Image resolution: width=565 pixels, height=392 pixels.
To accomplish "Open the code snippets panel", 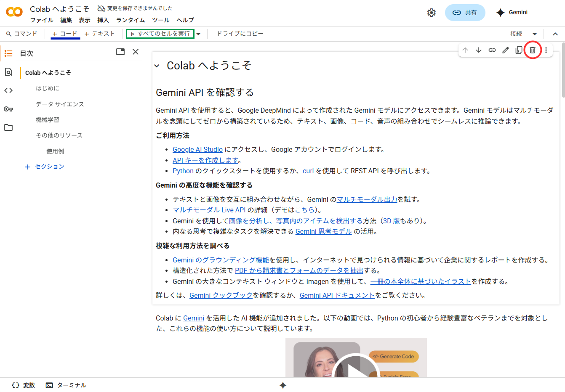I will [8, 90].
